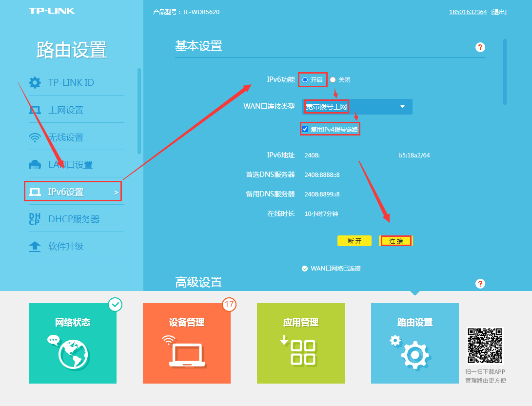Toggle 复用IPv4拨号链路 checkbox
This screenshot has height=406, width=532.
point(305,129)
